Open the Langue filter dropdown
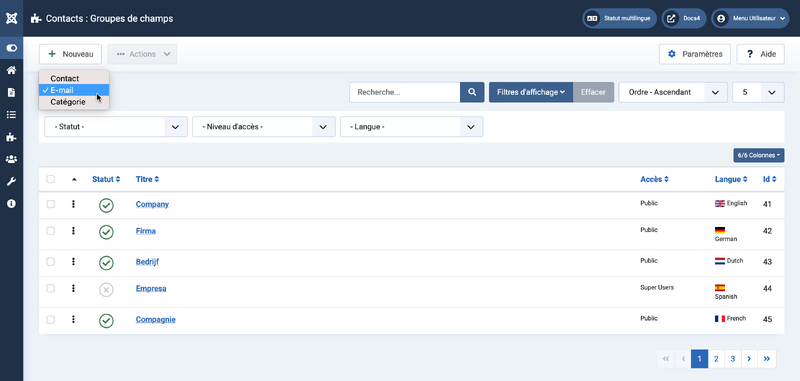The height and width of the screenshot is (381, 800). (x=411, y=126)
